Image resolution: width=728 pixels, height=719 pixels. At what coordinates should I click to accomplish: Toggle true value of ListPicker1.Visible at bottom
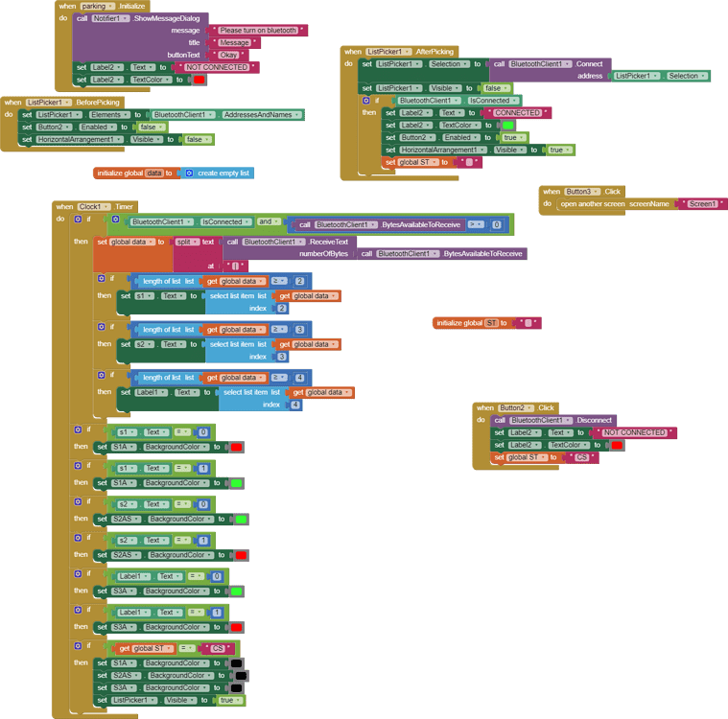(230, 701)
